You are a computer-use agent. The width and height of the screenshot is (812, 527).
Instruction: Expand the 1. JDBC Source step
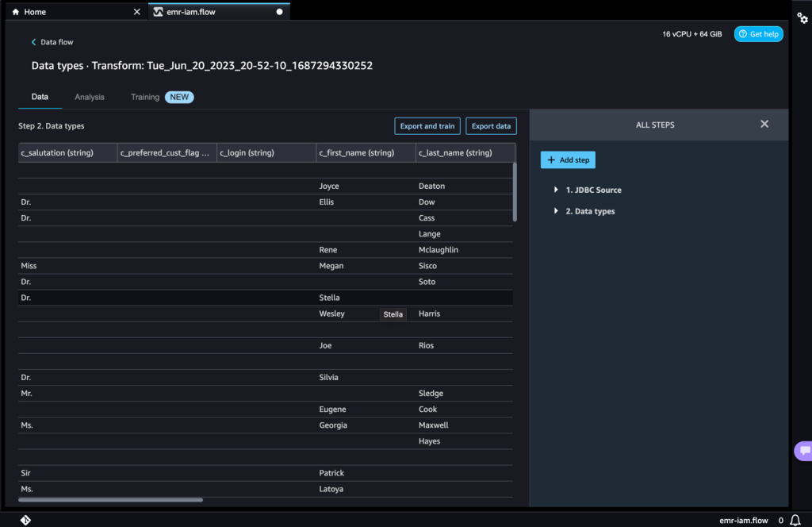tap(556, 190)
